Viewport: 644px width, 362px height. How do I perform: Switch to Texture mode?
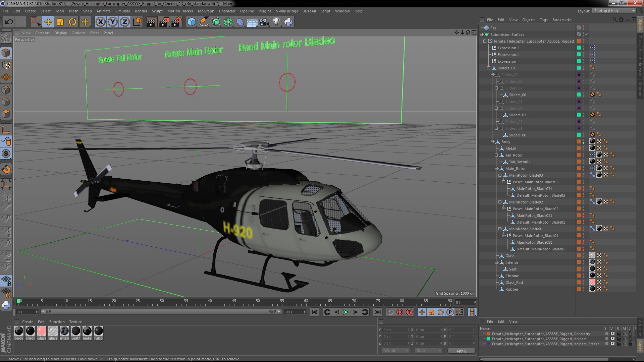click(x=6, y=65)
